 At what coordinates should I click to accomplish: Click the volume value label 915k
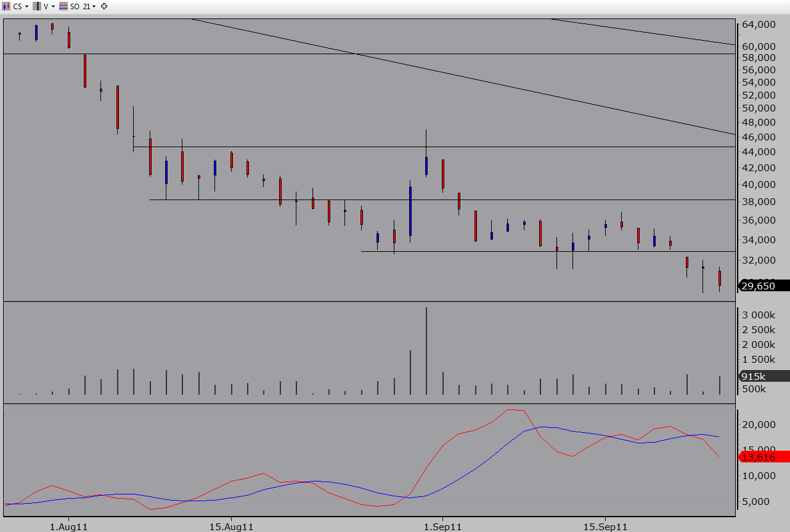764,376
